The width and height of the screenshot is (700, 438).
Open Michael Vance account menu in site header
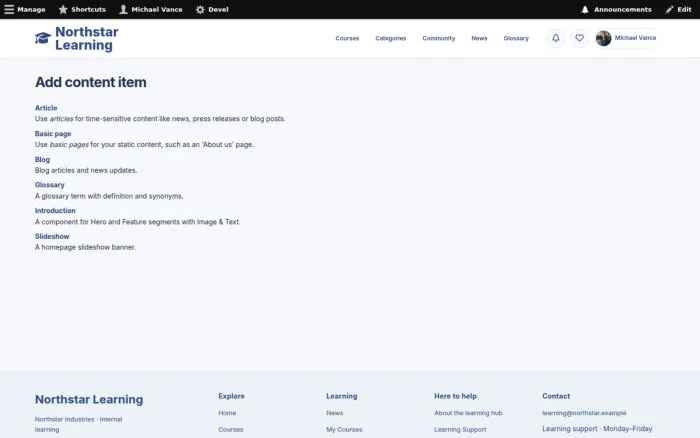coord(627,38)
